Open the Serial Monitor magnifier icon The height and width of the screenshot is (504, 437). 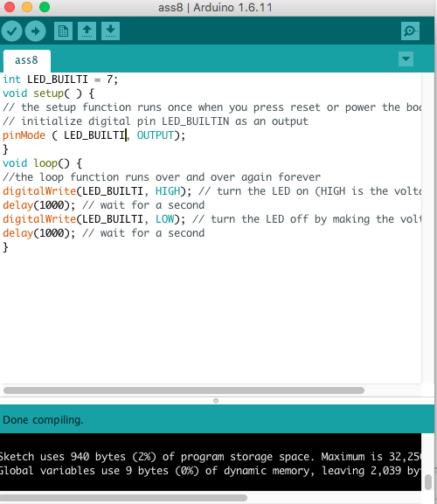pyautogui.click(x=410, y=31)
